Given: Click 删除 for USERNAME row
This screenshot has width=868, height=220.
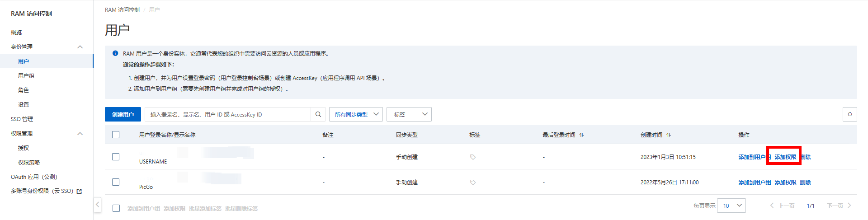Looking at the screenshot, I should point(806,157).
